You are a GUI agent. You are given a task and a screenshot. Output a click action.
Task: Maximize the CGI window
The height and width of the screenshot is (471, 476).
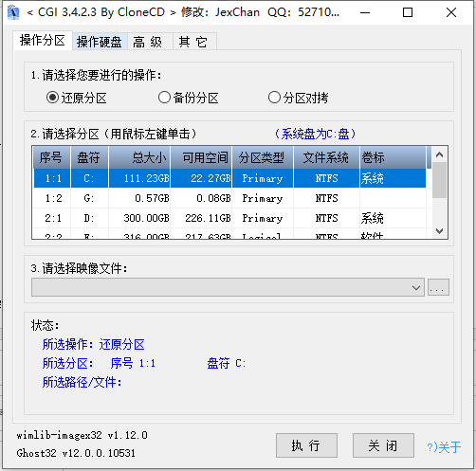(408, 12)
